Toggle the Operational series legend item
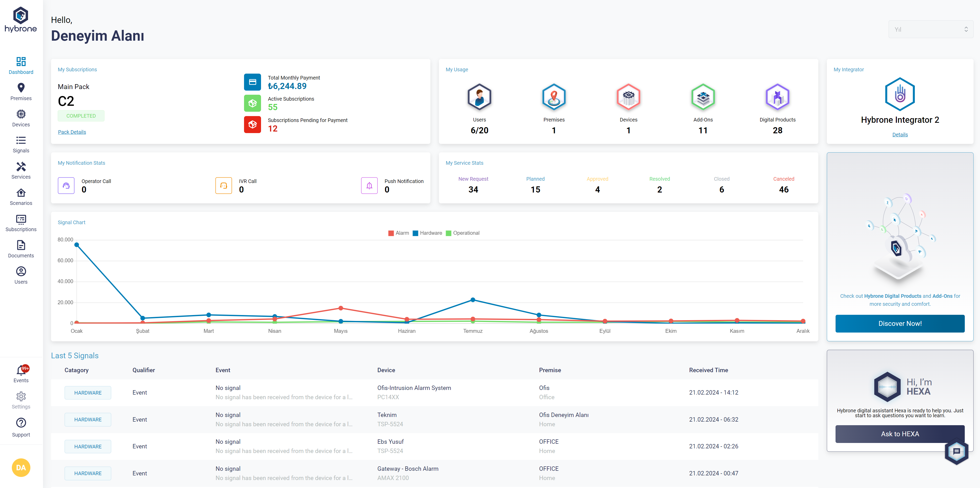Image resolution: width=980 pixels, height=488 pixels. (462, 233)
